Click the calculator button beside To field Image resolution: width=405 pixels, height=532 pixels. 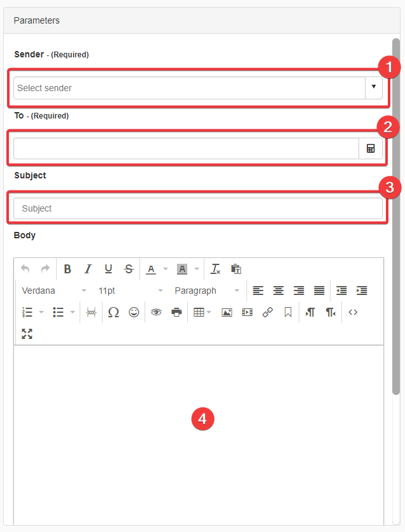[371, 148]
